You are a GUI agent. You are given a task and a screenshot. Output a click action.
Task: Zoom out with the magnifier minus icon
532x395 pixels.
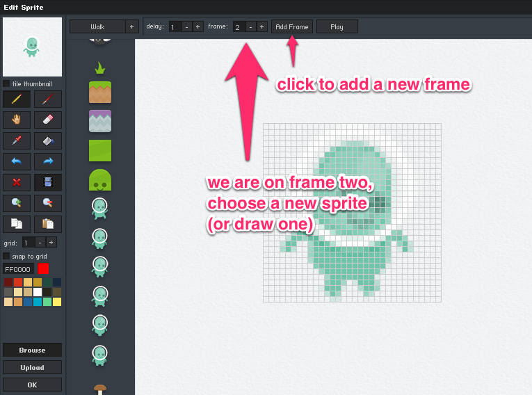point(48,203)
